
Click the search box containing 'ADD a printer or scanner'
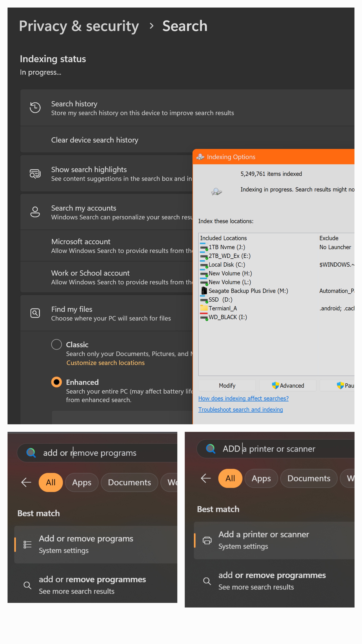click(x=276, y=449)
